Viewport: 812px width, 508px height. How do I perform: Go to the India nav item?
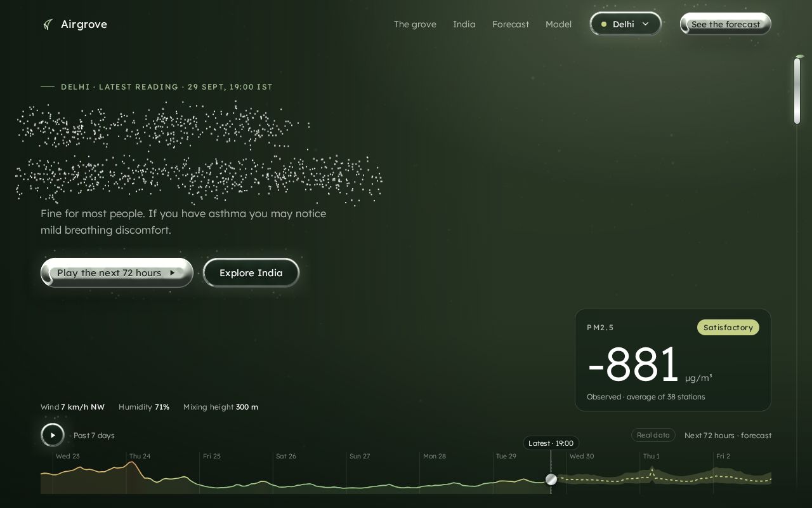[x=464, y=24]
